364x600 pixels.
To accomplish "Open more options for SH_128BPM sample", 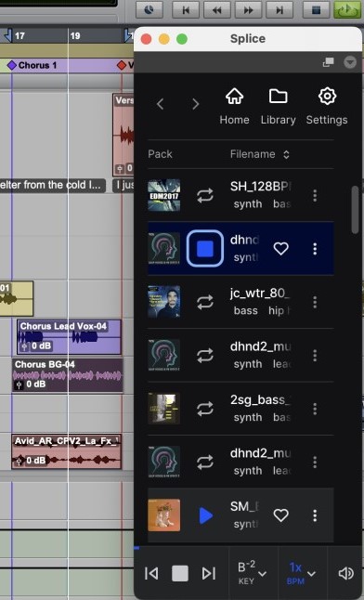I will (315, 196).
